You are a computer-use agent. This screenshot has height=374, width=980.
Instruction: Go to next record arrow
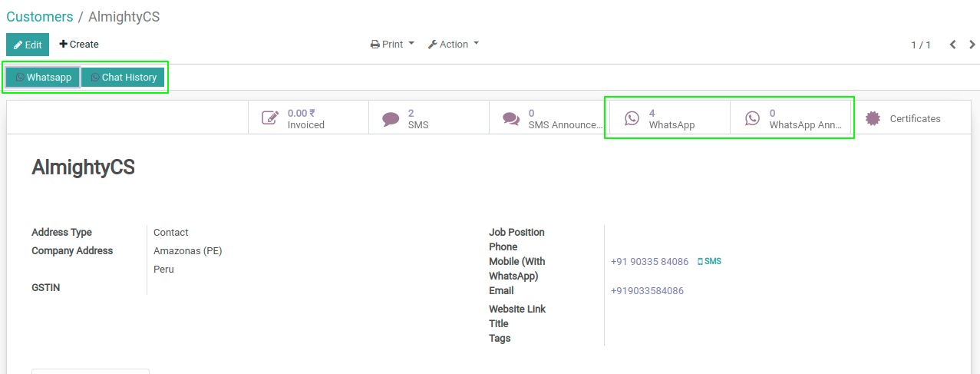click(970, 45)
